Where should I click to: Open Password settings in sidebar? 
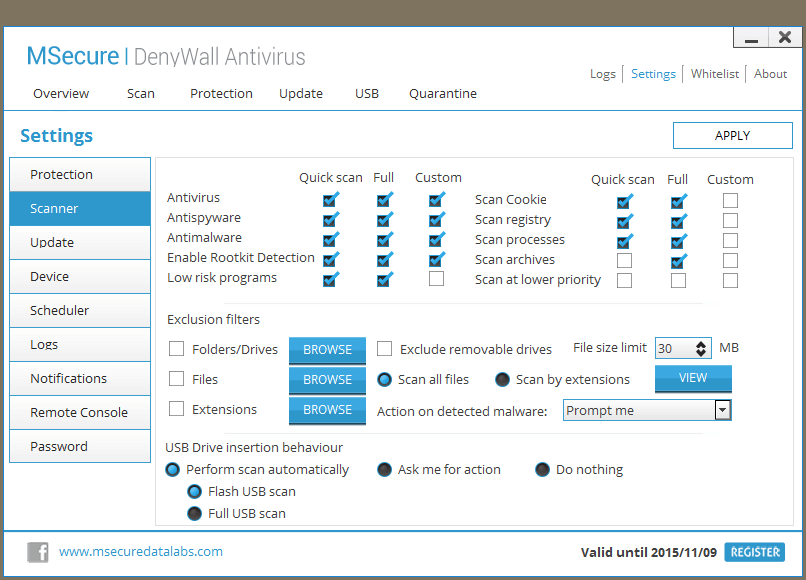80,446
